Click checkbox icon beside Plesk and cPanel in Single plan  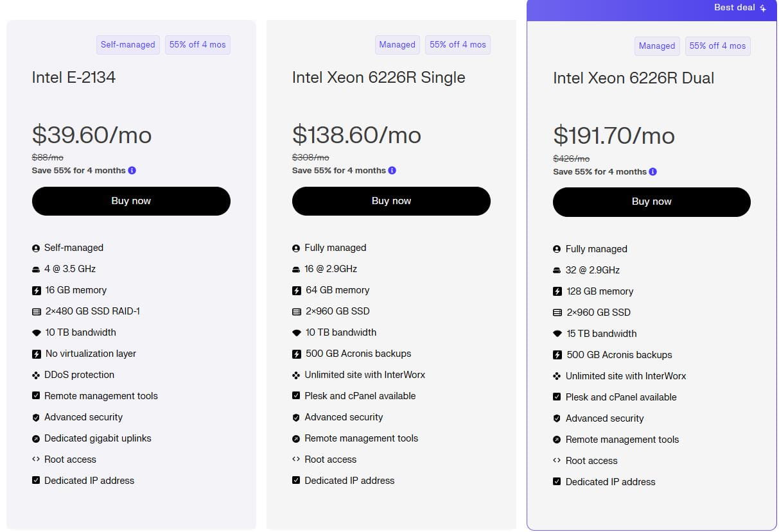[x=296, y=396]
